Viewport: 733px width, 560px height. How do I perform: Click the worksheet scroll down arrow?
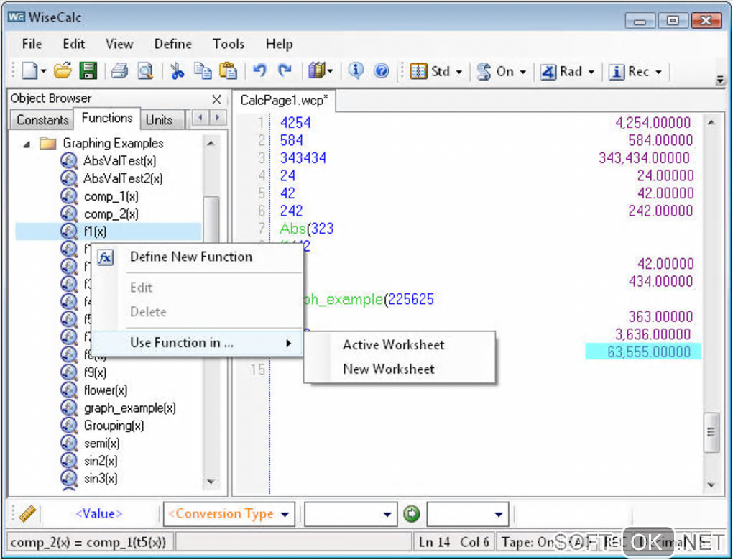pyautogui.click(x=711, y=485)
